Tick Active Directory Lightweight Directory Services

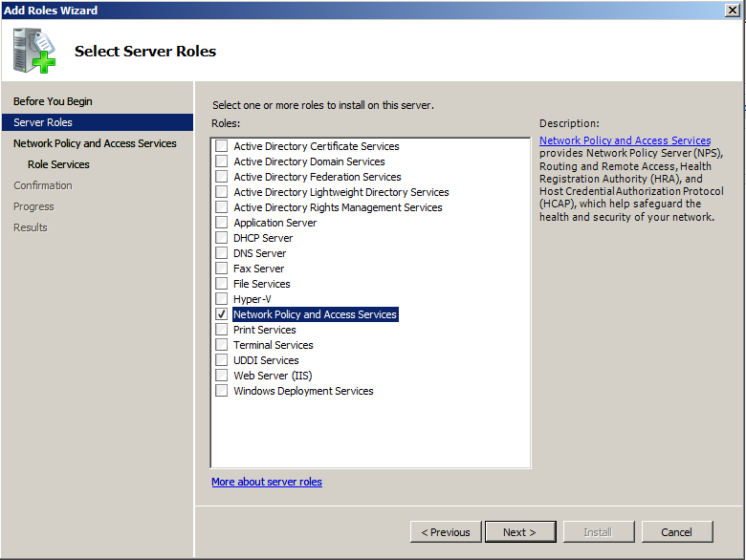[221, 191]
